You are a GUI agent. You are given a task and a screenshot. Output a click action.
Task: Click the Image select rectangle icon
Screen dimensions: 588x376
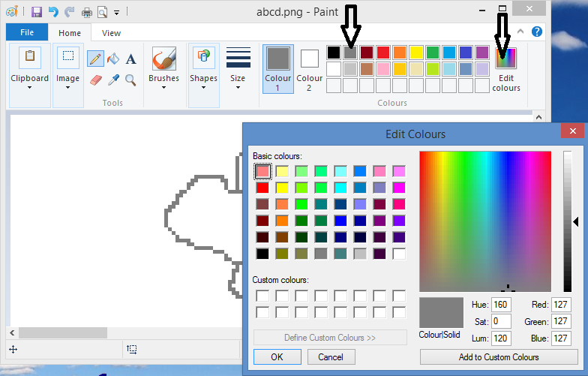67,57
